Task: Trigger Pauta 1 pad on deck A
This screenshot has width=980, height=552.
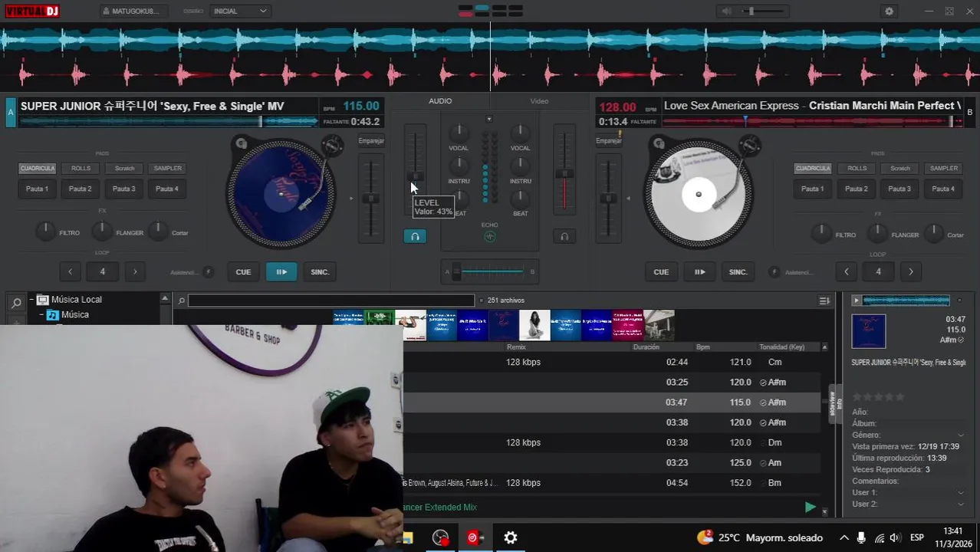Action: pos(37,189)
